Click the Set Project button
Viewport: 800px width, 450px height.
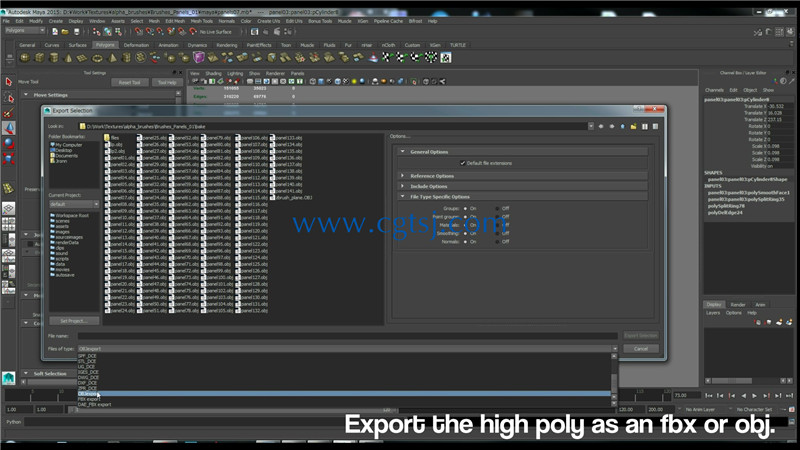coord(73,321)
